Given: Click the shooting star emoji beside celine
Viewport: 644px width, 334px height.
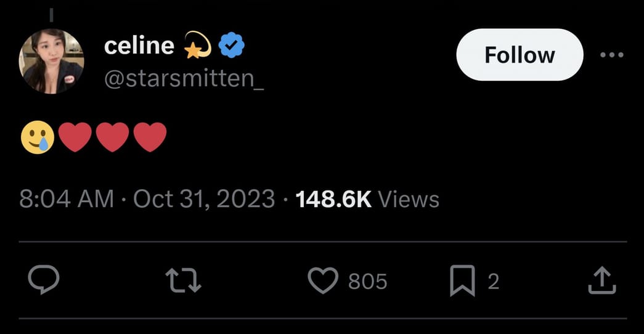Looking at the screenshot, I should point(198,46).
